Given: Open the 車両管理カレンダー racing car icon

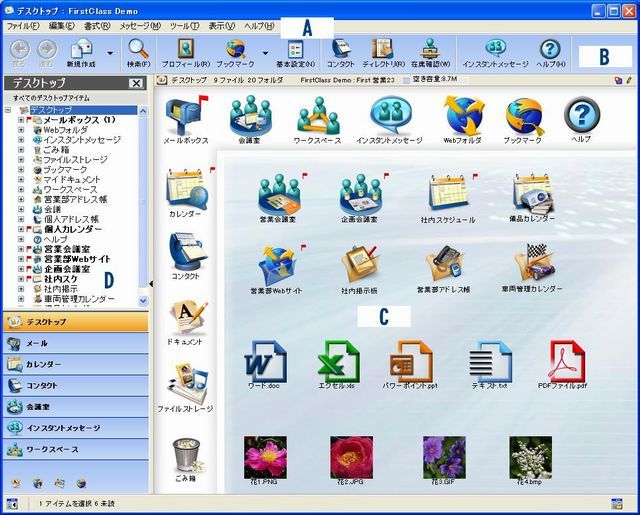Looking at the screenshot, I should [x=532, y=265].
